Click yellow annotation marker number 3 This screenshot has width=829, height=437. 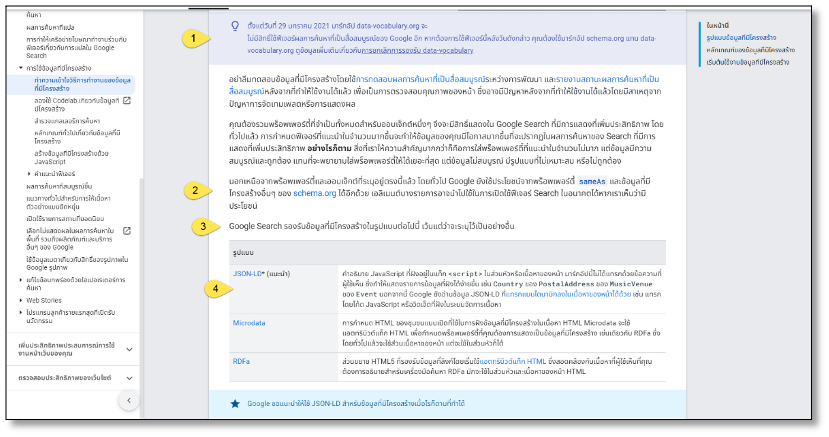click(x=203, y=226)
